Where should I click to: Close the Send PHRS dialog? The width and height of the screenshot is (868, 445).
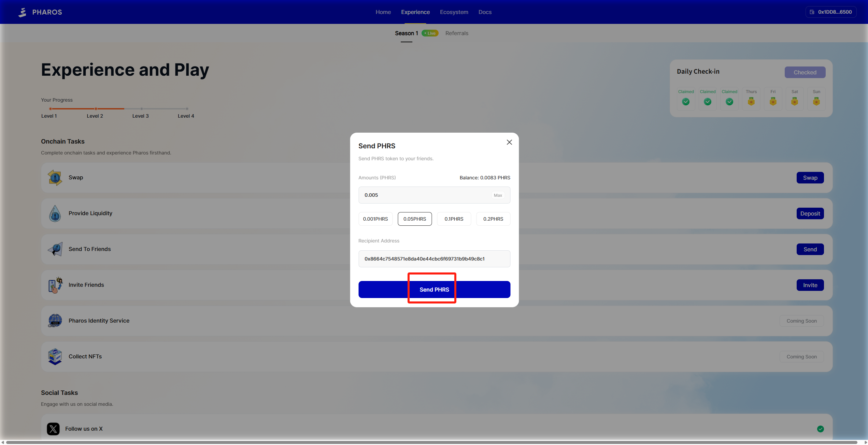(x=509, y=142)
